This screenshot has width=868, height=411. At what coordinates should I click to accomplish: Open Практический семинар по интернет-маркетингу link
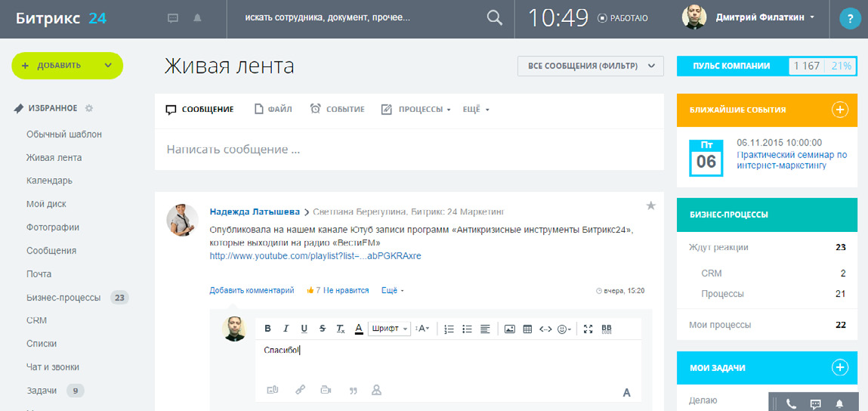point(792,160)
